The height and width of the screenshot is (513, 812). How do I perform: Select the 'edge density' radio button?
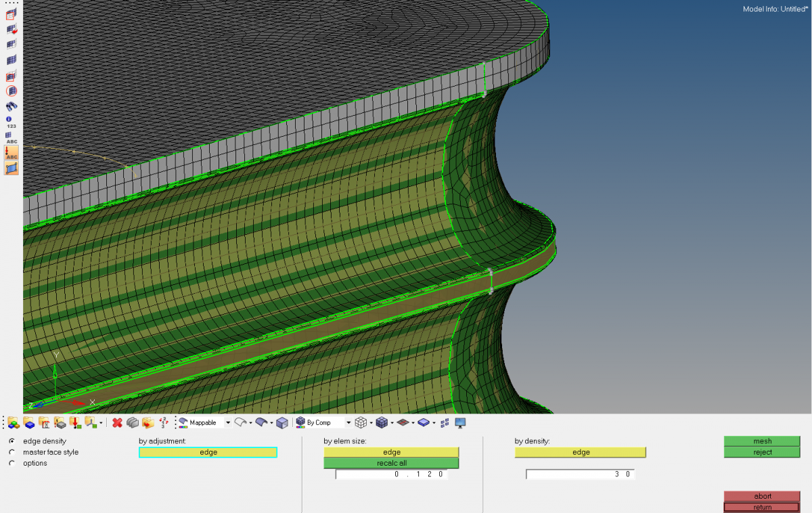point(12,441)
